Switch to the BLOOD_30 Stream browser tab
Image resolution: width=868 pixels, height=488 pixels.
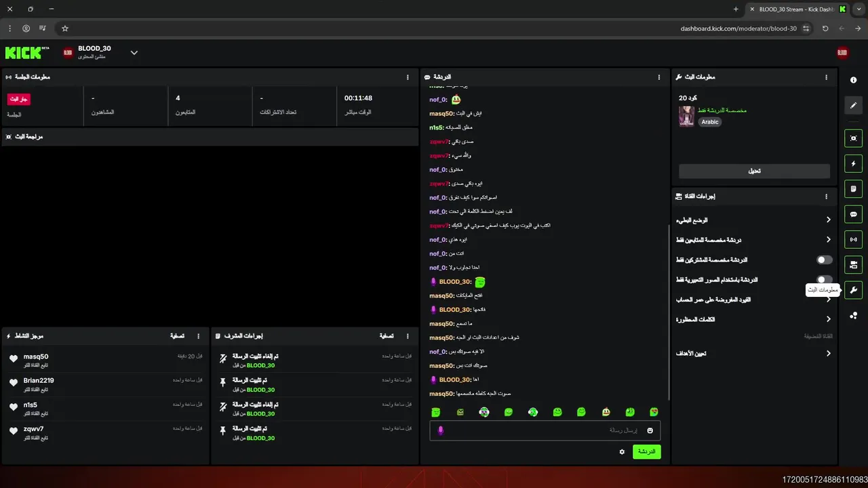point(798,9)
